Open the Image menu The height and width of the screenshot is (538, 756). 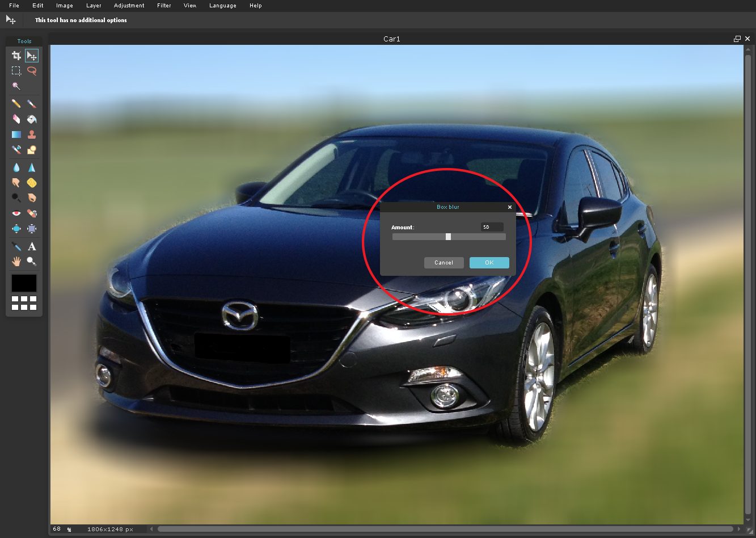pyautogui.click(x=65, y=6)
